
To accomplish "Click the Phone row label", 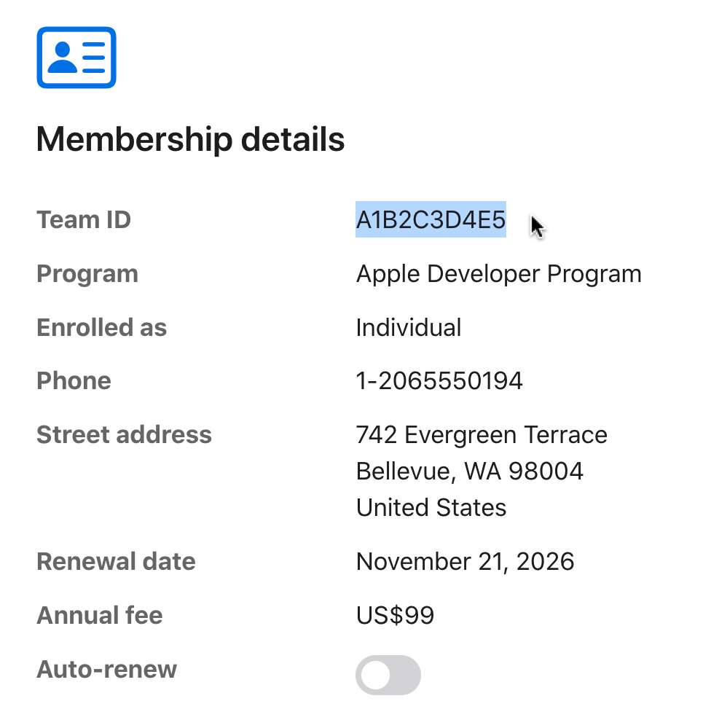I will tap(74, 380).
